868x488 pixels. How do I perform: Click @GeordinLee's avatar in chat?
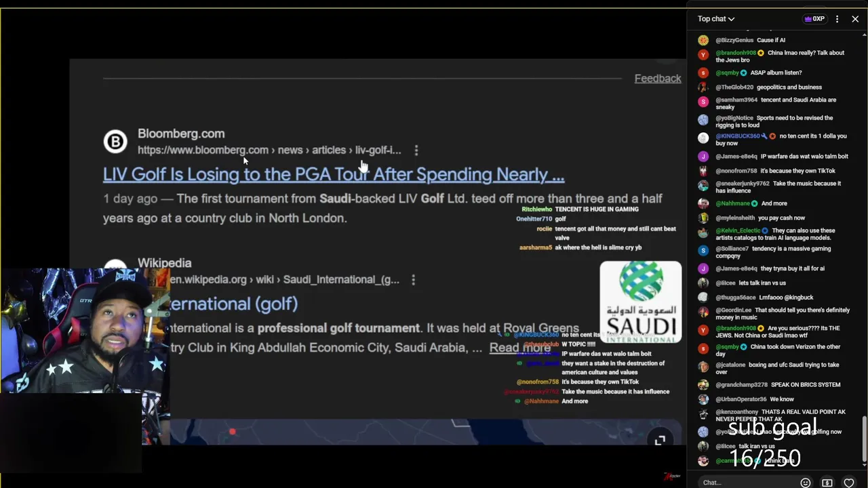(x=703, y=312)
